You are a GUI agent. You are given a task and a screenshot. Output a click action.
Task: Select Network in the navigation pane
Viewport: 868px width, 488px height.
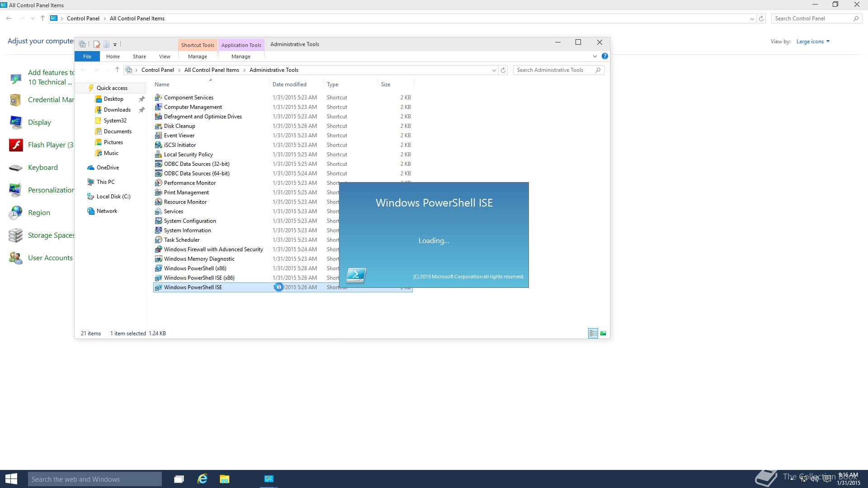pyautogui.click(x=107, y=211)
